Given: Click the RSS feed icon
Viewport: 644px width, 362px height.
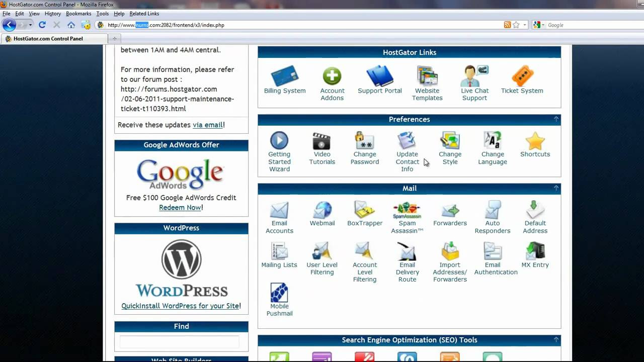Looking at the screenshot, I should pyautogui.click(x=507, y=25).
